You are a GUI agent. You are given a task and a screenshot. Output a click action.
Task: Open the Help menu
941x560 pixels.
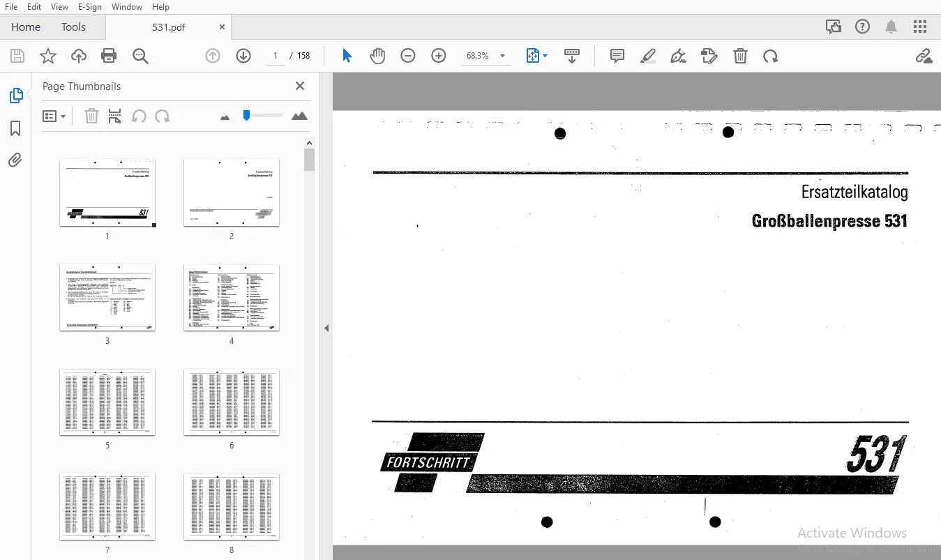[160, 7]
